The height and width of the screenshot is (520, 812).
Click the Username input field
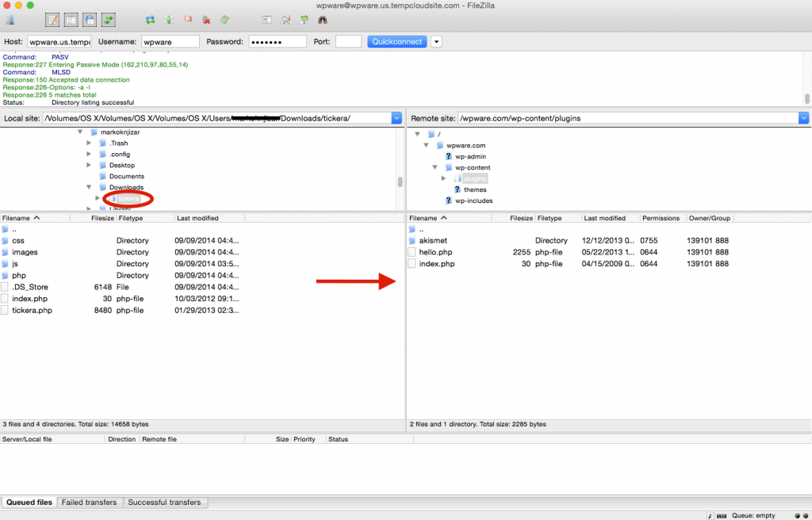click(170, 42)
